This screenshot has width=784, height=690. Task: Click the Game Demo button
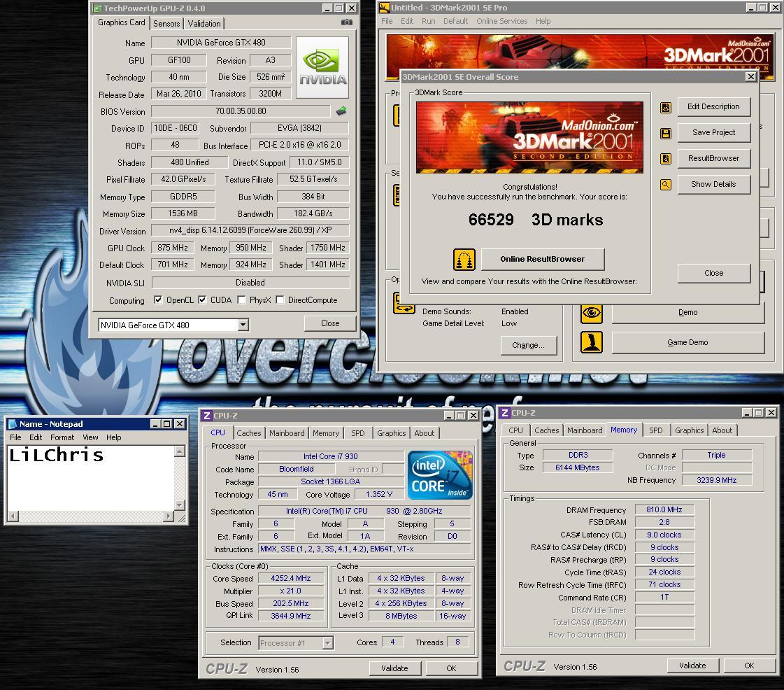point(688,343)
